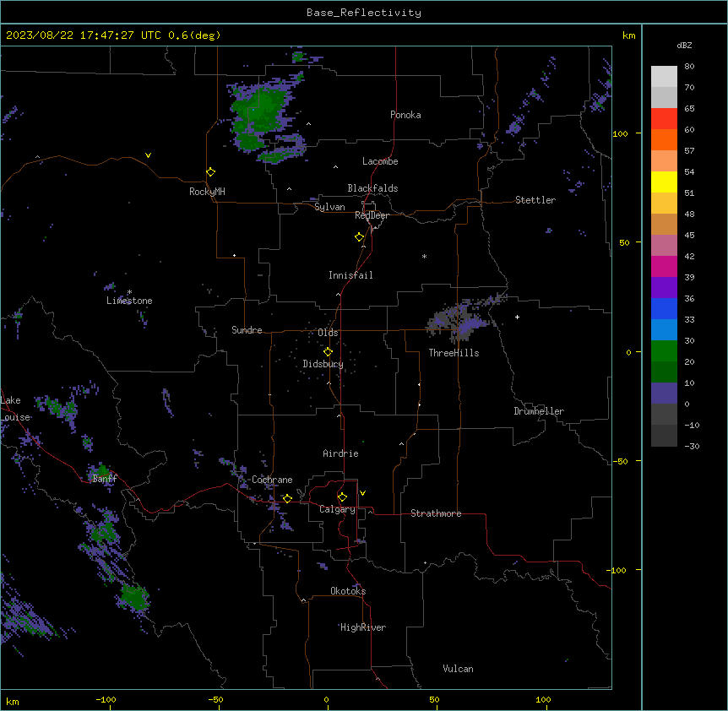Click the Lacombe city label

380,161
